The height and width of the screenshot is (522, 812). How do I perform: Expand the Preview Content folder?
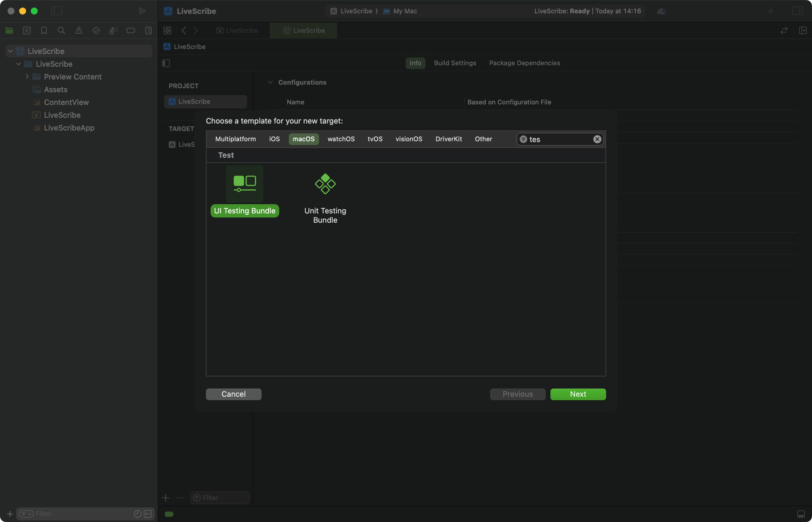[x=27, y=77]
